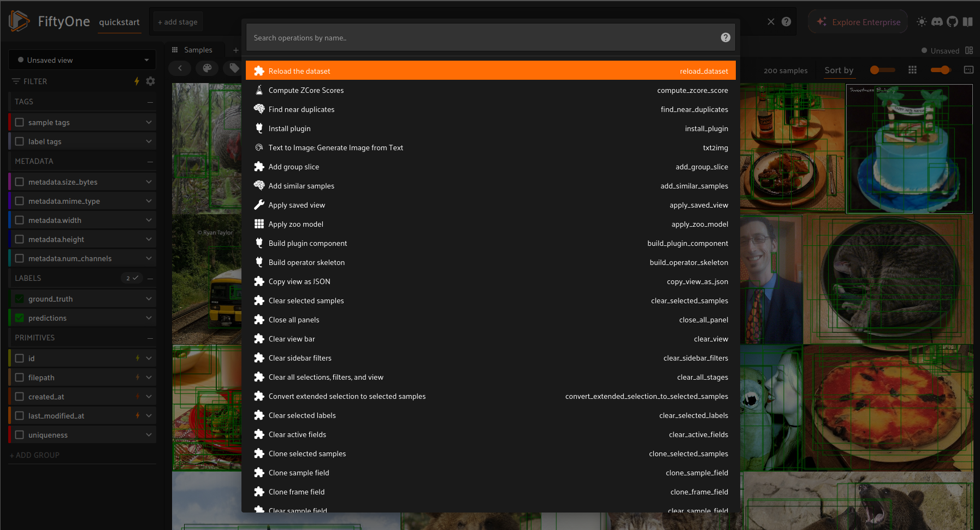Click the puzzle icon beside Reload the dataset
This screenshot has height=530, width=980.
coord(259,70)
